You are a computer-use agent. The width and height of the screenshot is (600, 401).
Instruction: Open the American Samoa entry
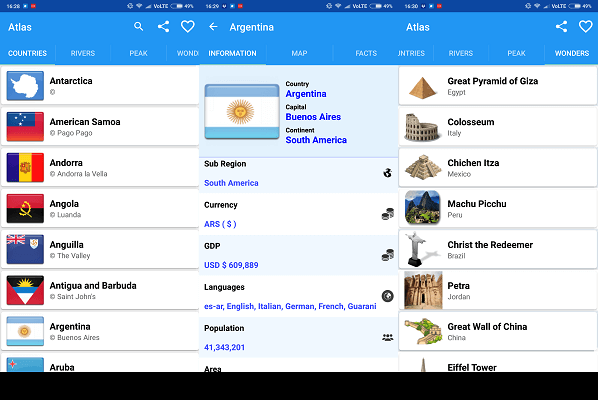pyautogui.click(x=100, y=127)
